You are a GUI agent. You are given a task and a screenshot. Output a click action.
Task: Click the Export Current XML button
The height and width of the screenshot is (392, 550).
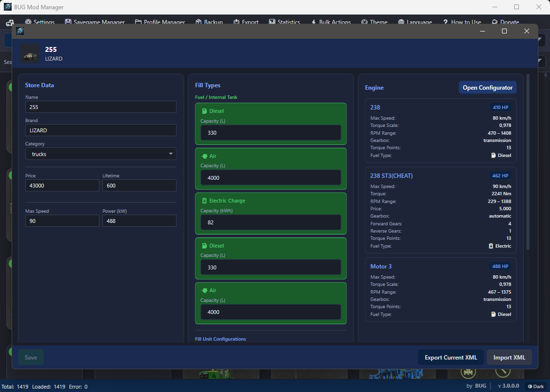click(451, 358)
